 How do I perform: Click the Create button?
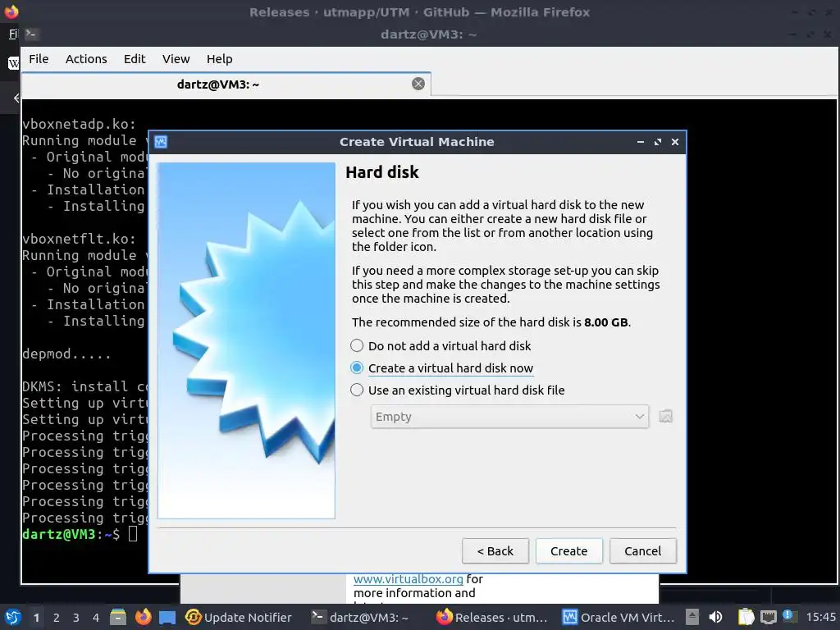point(569,550)
